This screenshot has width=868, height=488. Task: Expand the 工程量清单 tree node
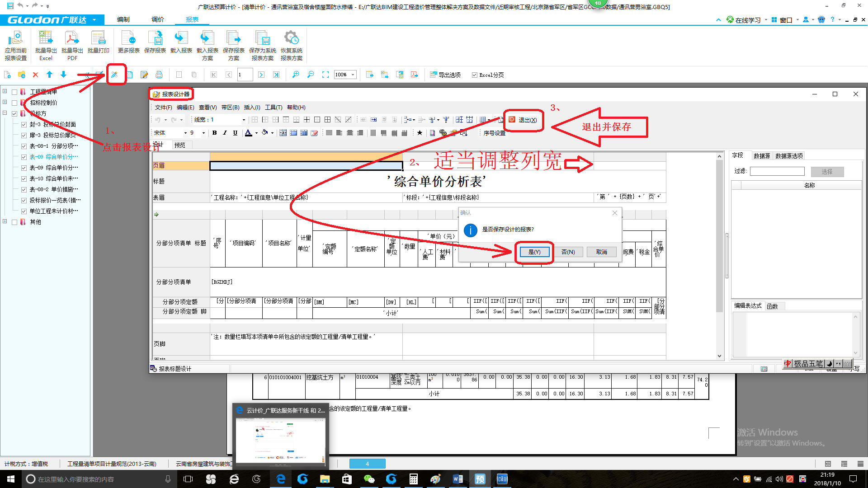point(5,91)
